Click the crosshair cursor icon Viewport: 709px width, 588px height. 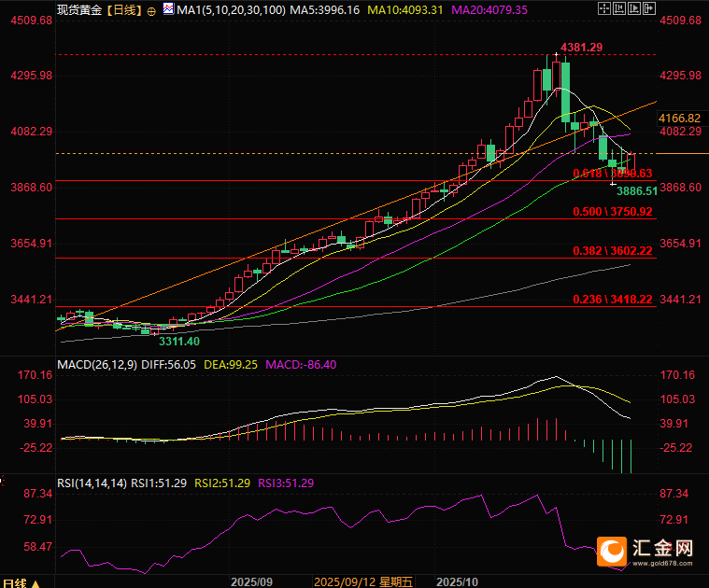[x=604, y=8]
